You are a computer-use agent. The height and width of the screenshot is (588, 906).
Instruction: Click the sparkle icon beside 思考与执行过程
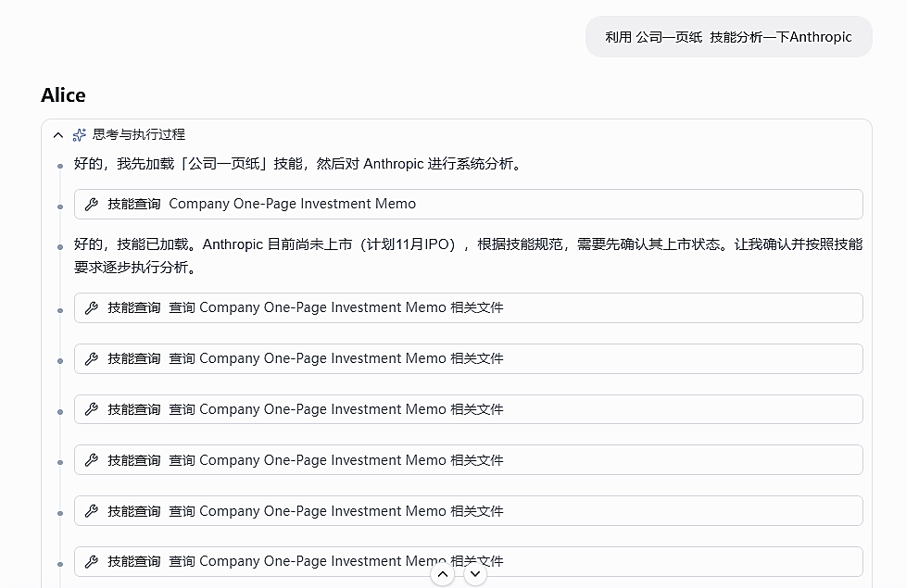[x=79, y=134]
